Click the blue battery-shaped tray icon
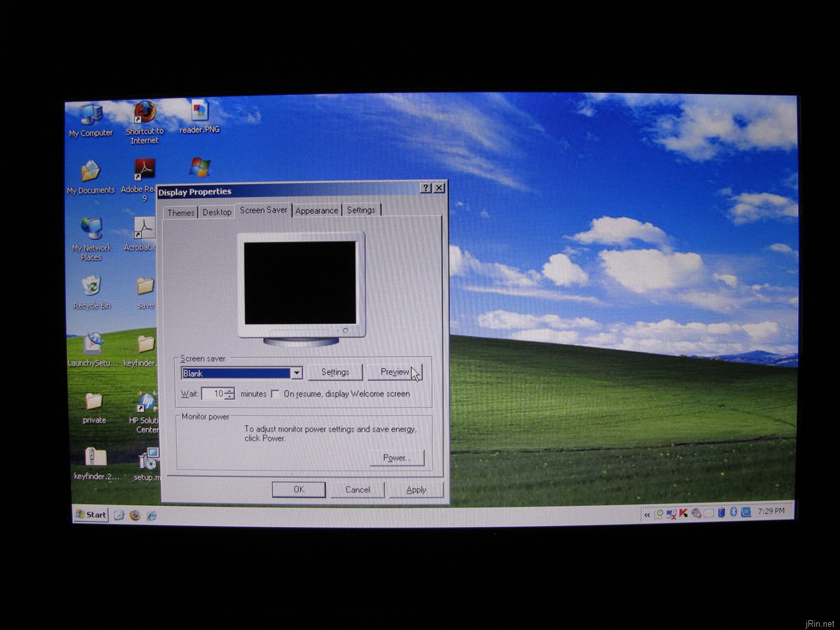Viewport: 840px width, 630px height. (x=721, y=512)
